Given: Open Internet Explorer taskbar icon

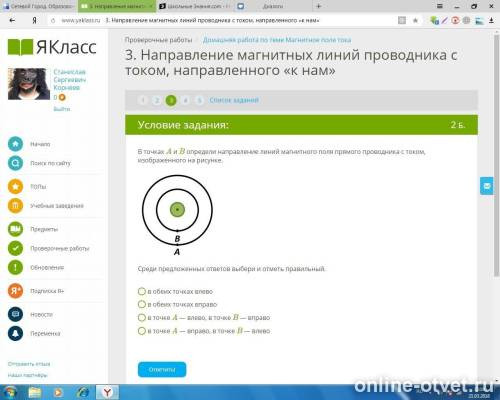Looking at the screenshot, I should point(83,392).
